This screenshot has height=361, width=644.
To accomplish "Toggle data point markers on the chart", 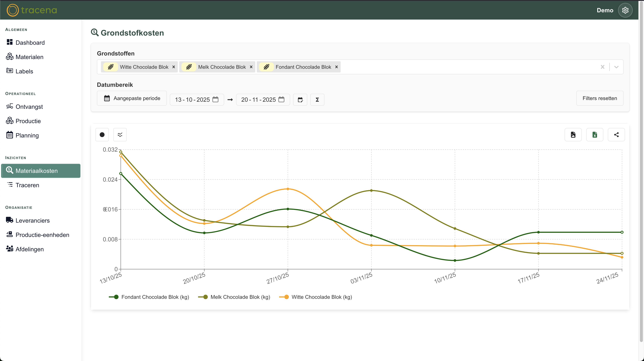I will [102, 135].
